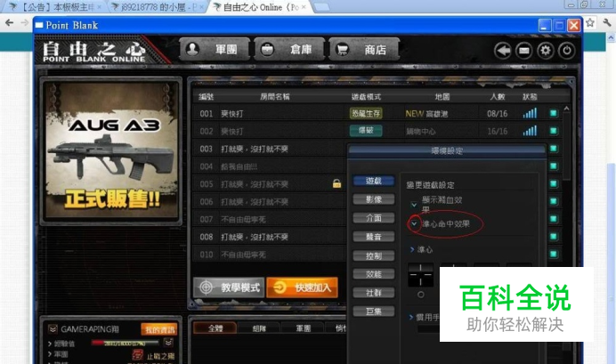The width and height of the screenshot is (616, 364).
Task: Toggle the 準心命中效果 checkbox
Action: 414,223
